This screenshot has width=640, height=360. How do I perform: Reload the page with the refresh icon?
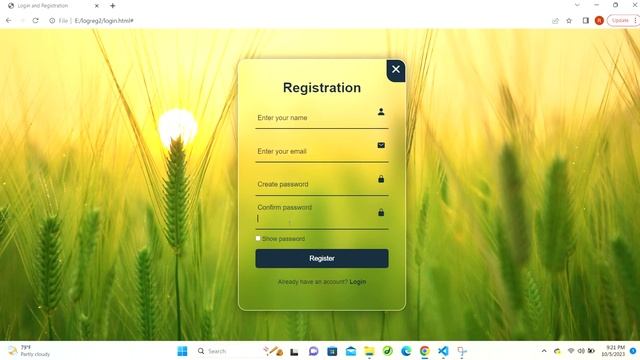(36, 20)
